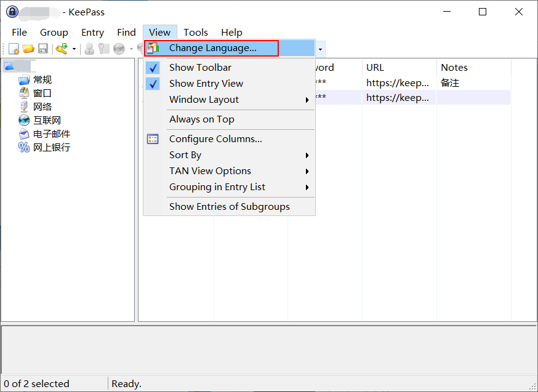Select the 互联网 globe group icon

point(24,121)
